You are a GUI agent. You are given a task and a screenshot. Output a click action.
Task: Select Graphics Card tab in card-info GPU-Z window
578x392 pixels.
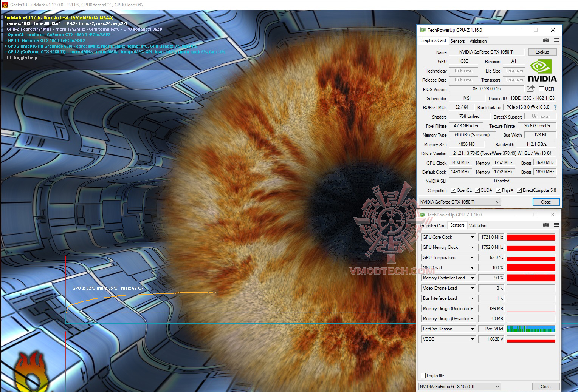pyautogui.click(x=433, y=40)
